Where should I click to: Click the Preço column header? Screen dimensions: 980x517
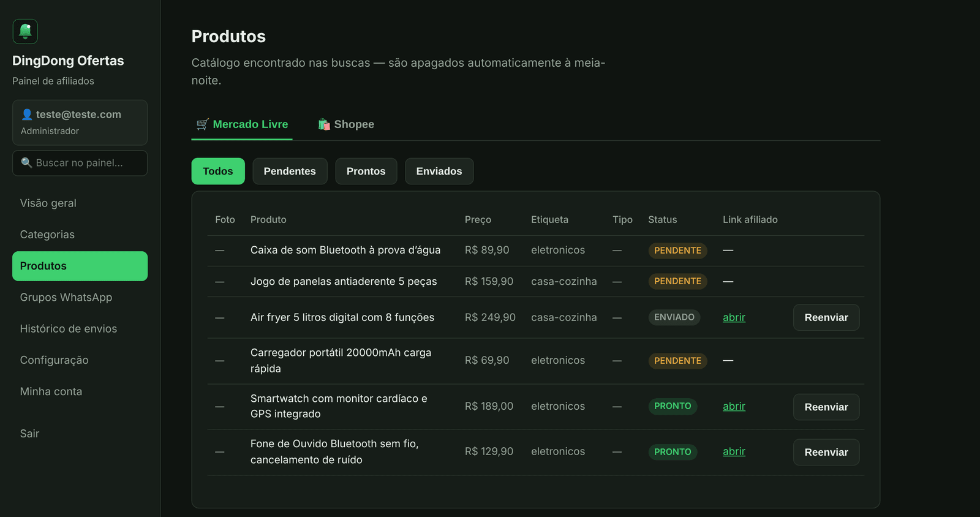pyautogui.click(x=478, y=219)
